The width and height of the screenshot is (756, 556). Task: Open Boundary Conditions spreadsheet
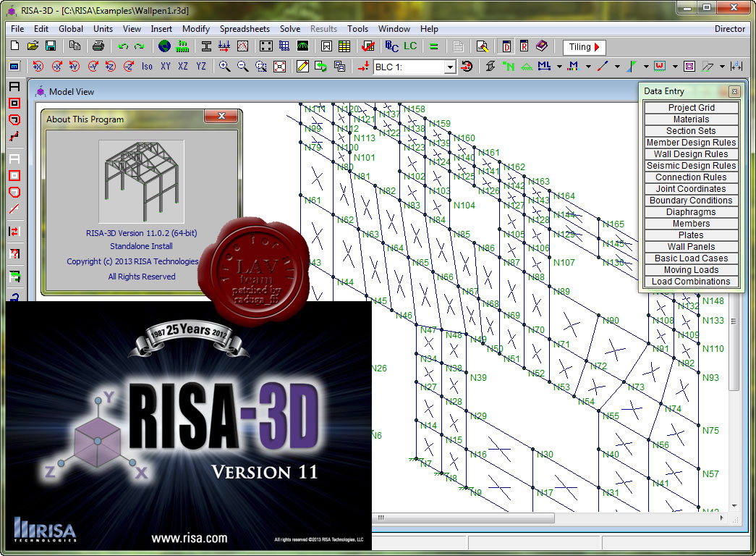point(692,201)
